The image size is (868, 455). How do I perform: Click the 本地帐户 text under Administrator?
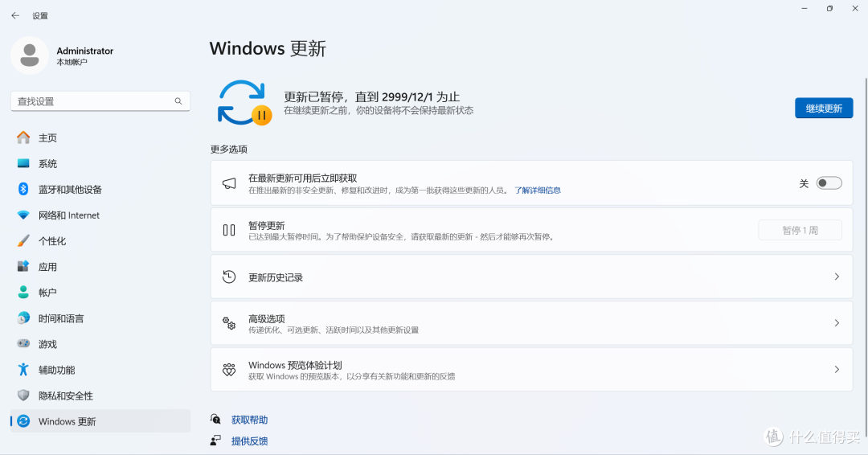coord(72,62)
